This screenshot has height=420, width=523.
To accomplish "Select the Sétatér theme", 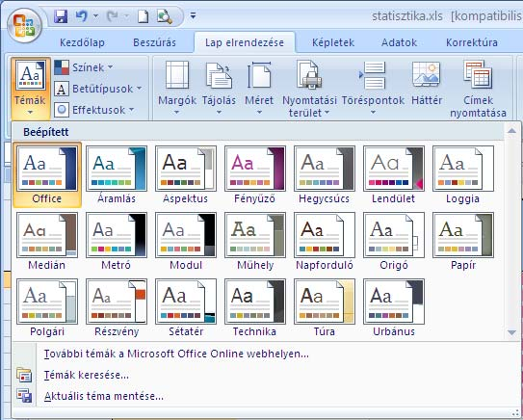I will click(186, 308).
